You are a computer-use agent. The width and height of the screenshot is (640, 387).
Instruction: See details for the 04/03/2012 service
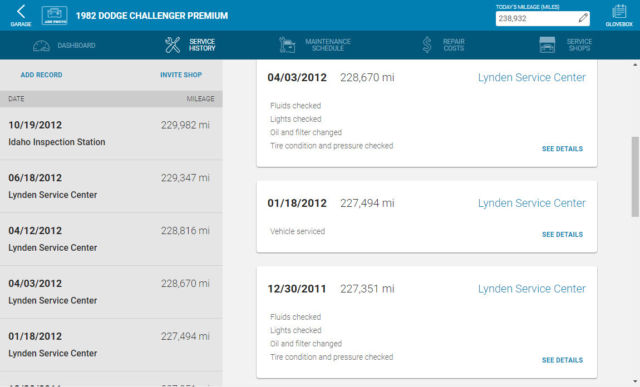[x=562, y=149]
